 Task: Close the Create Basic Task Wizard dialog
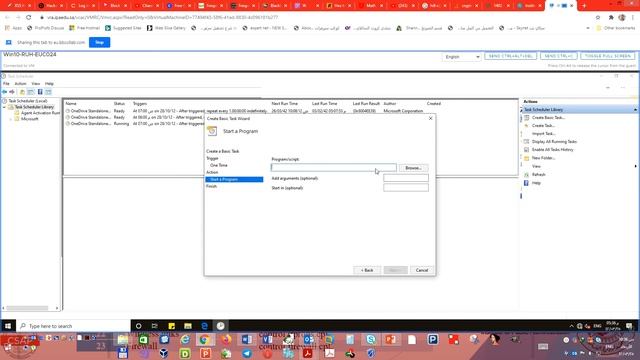(430, 118)
